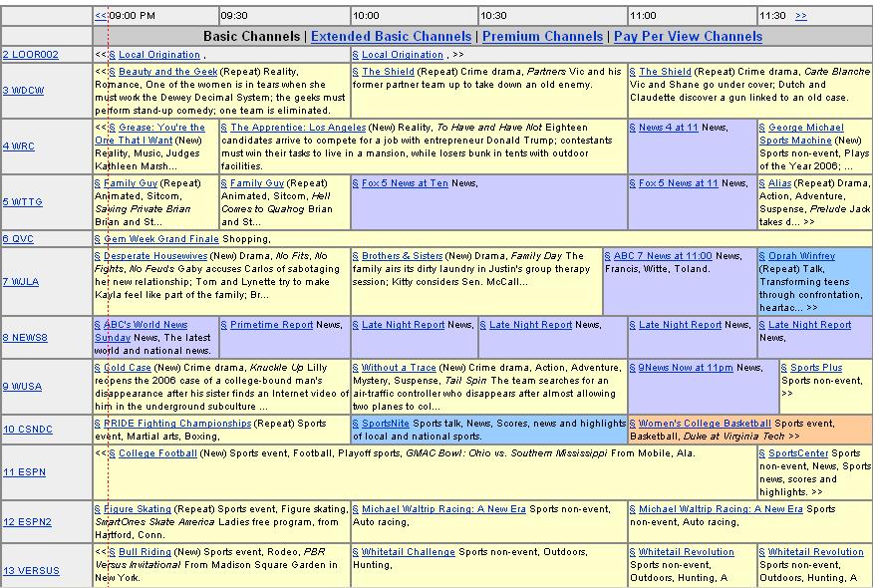Open the Family Guy episode Saving Private Brian
This screenshot has height=588, width=873.
[131, 183]
